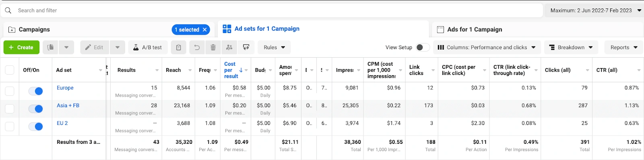Tick the Asia + FB row checkbox
The width and height of the screenshot is (644, 160).
[x=10, y=109]
